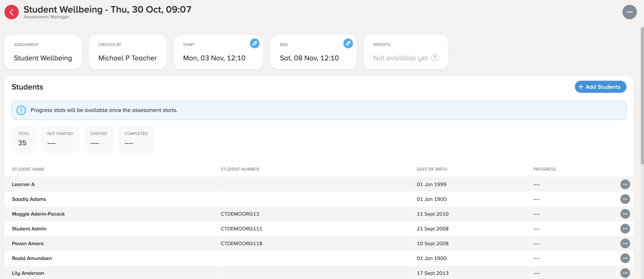This screenshot has width=644, height=279.
Task: Click the red back arrow button
Action: click(x=12, y=12)
